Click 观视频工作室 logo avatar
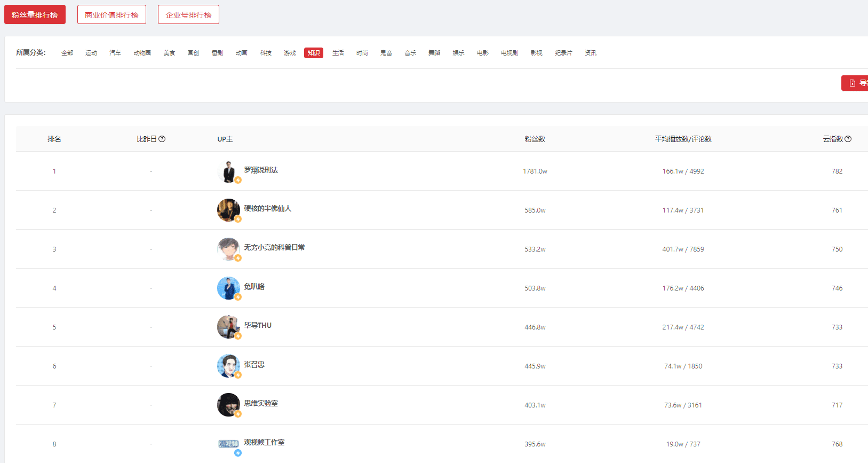 [x=228, y=444]
